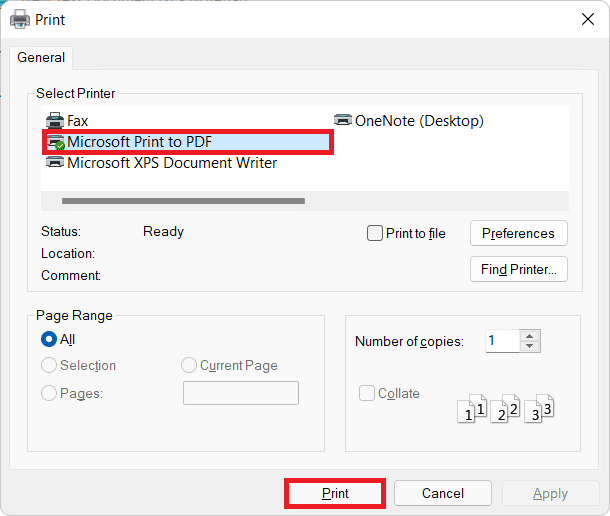Click the Find Printer button
Image resolution: width=610 pixels, height=516 pixels.
519,269
